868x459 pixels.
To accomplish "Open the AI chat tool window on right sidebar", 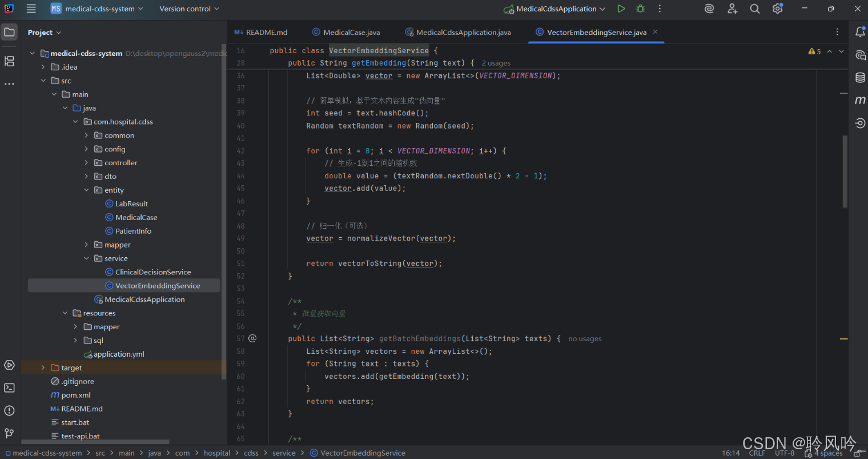I will point(860,55).
